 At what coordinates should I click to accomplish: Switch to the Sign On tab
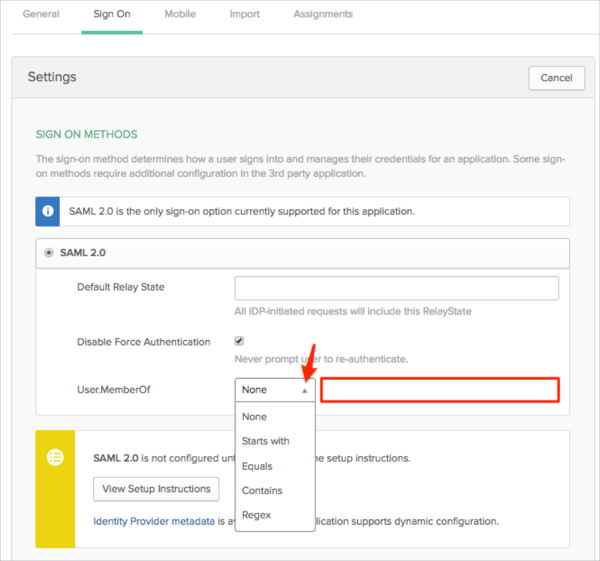coord(112,15)
